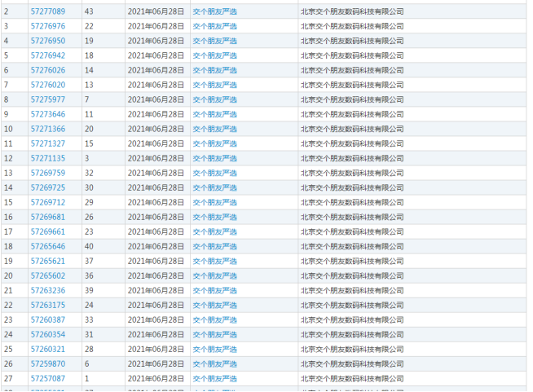This screenshot has height=392, width=533.
Task: Click 交个朋友严选 link in row 20
Action: tap(214, 275)
